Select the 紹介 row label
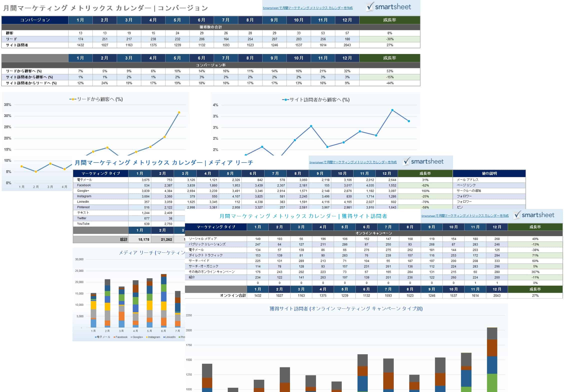 click(x=216, y=277)
